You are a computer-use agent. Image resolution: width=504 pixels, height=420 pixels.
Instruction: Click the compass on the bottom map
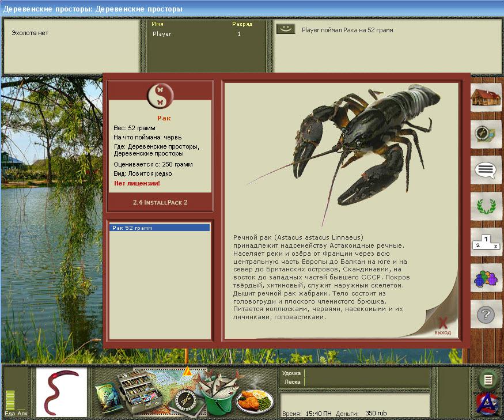[185, 398]
